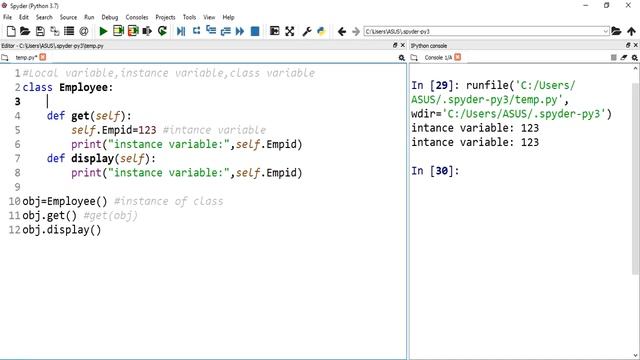Expand the working directory dropdown arrow
Viewport: 640px width, 360px height.
click(x=606, y=31)
